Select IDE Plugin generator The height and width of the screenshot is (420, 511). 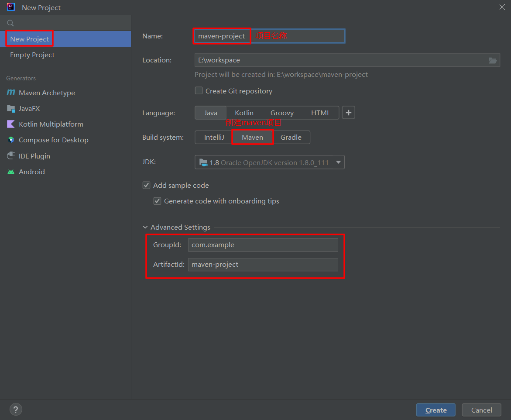pos(65,156)
